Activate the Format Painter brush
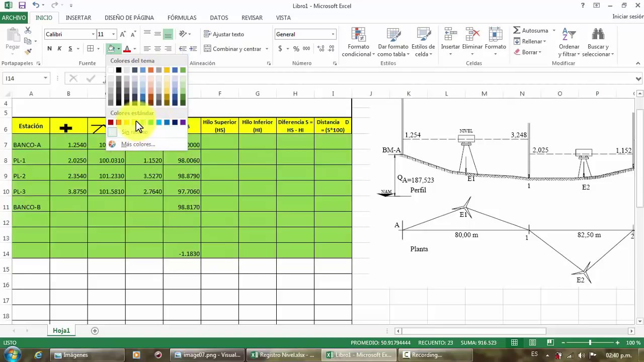The width and height of the screenshot is (644, 362). [x=28, y=51]
